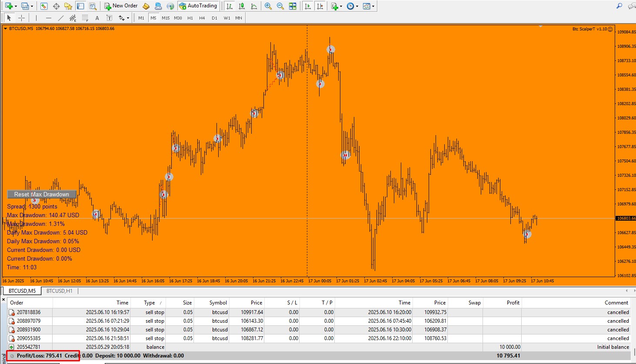Open the chat messages icon
The height and width of the screenshot is (364, 636).
pyautogui.click(x=632, y=6)
